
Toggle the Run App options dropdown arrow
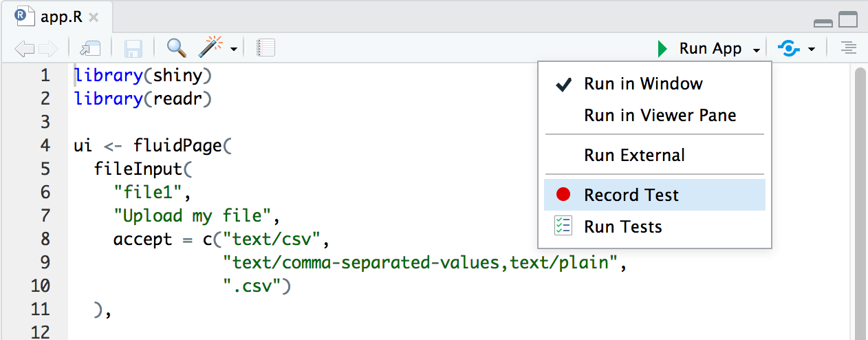pos(757,50)
